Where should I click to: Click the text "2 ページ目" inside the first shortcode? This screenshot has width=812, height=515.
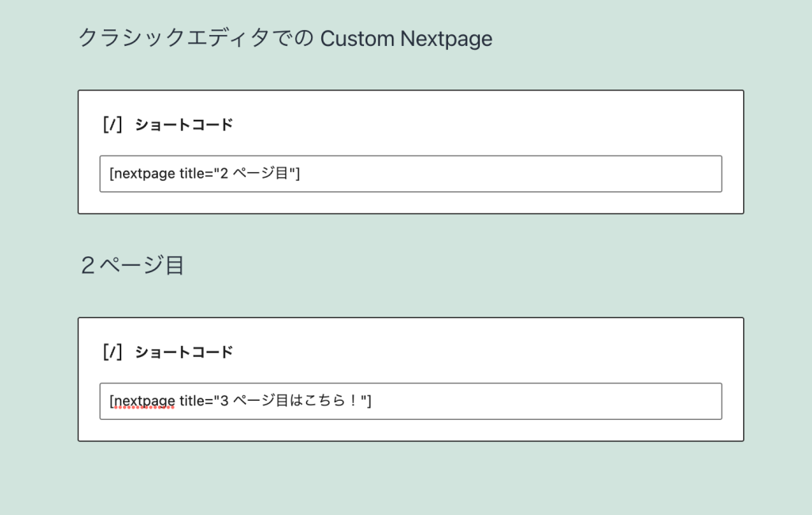pos(254,173)
